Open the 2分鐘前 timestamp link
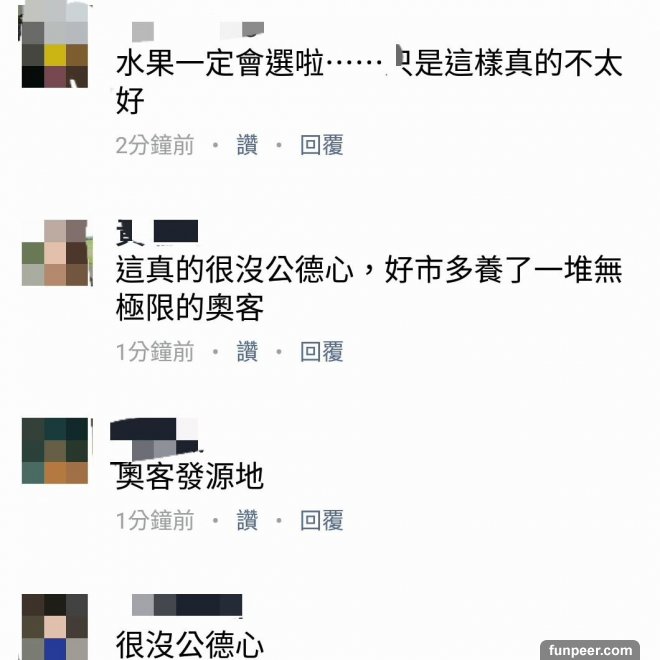 pyautogui.click(x=155, y=145)
